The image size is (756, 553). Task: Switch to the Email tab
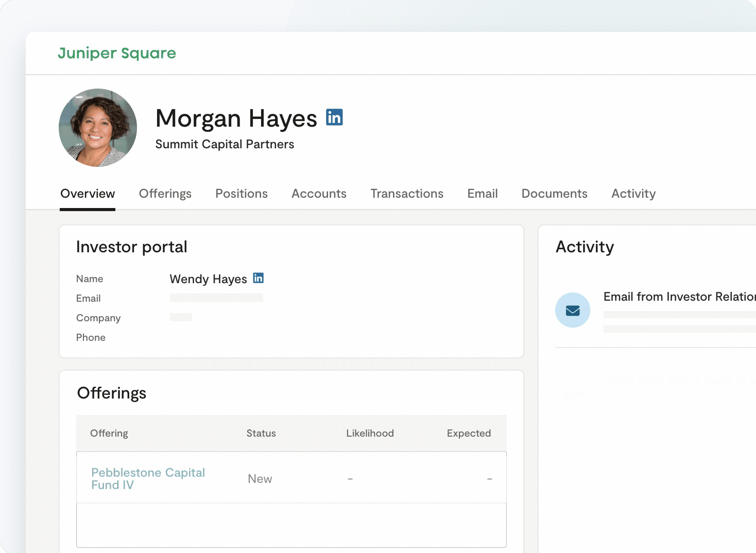pos(483,194)
